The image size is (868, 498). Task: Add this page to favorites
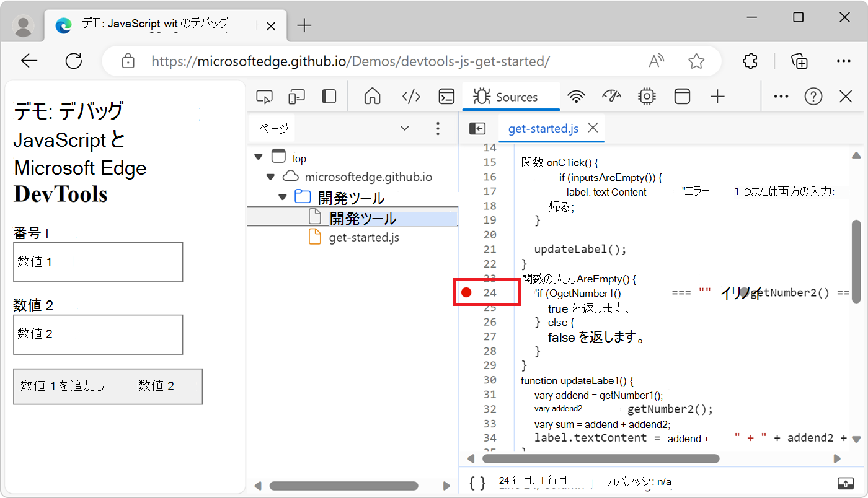pos(696,61)
